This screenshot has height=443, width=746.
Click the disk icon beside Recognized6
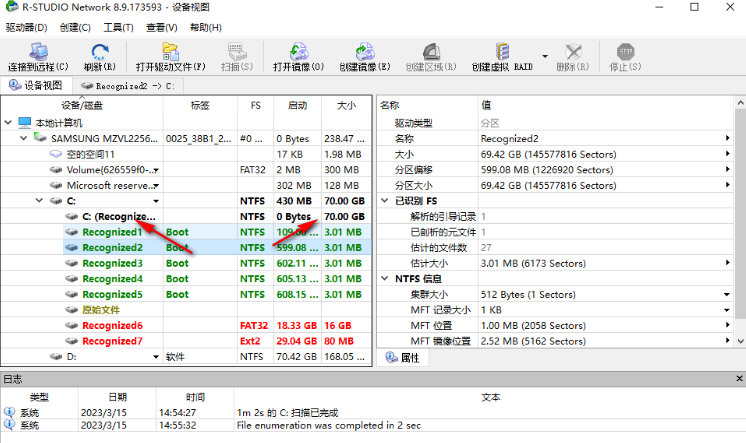(71, 325)
